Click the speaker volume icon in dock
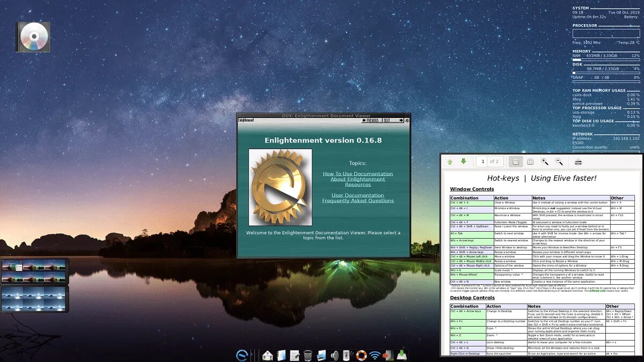Viewport: 644px width, 362px height. 335,355
